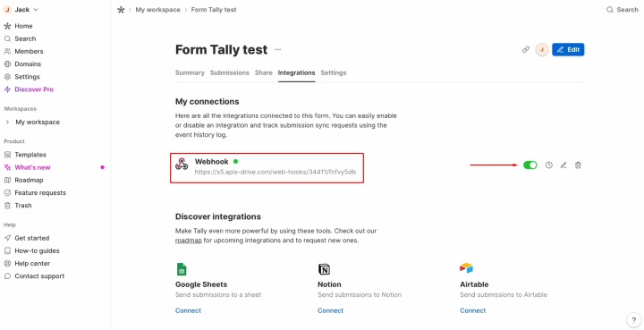Switch to the Share tab
This screenshot has height=330, width=644.
264,72
